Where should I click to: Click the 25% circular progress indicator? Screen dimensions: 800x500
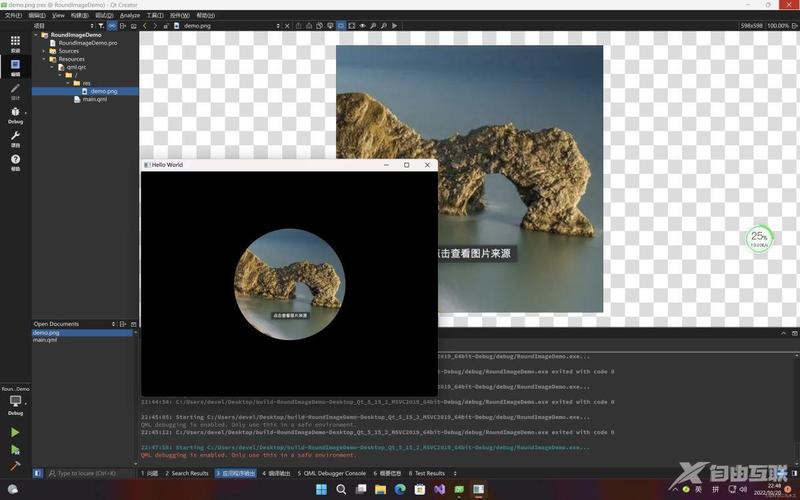pyautogui.click(x=759, y=238)
